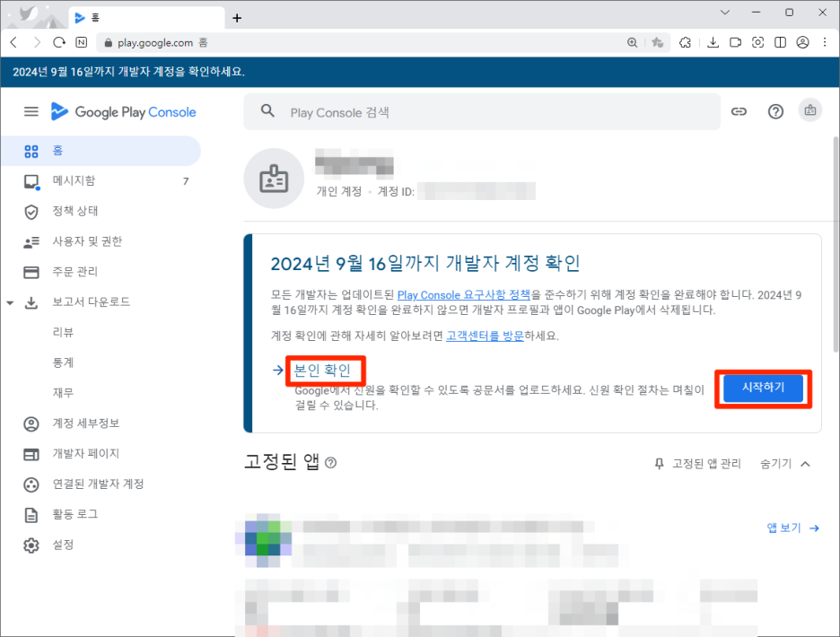
Task: Click the page vertical scrollbar
Action: [x=836, y=245]
